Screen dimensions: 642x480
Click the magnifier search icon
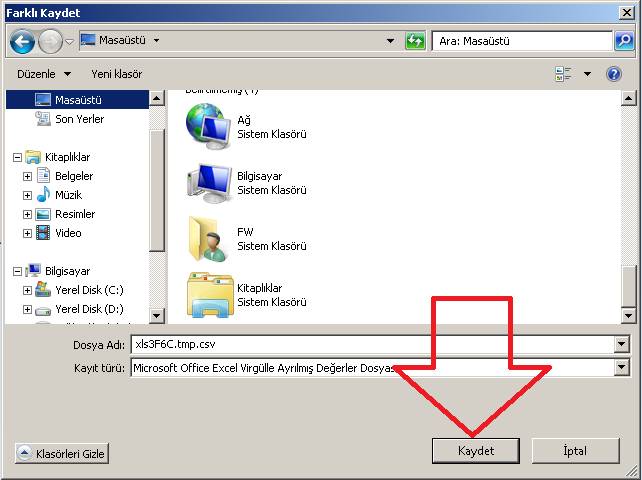[624, 41]
